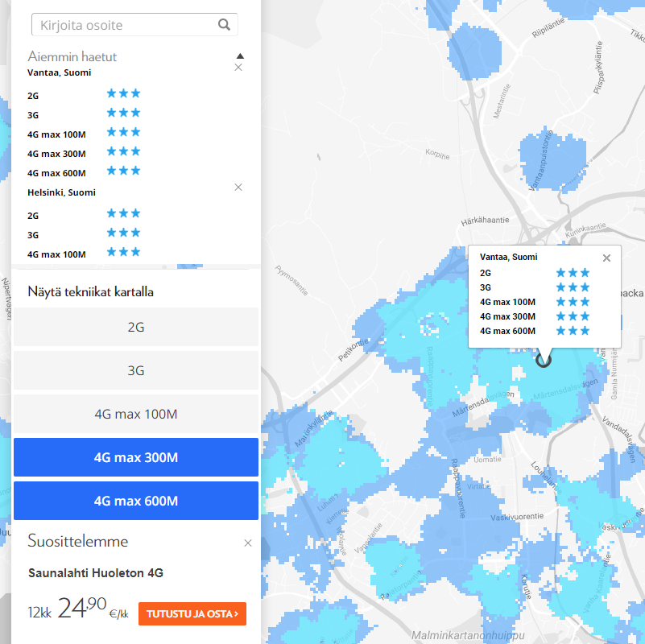Toggle 4G max 100M coverage layer
The height and width of the screenshot is (644, 645).
[136, 415]
